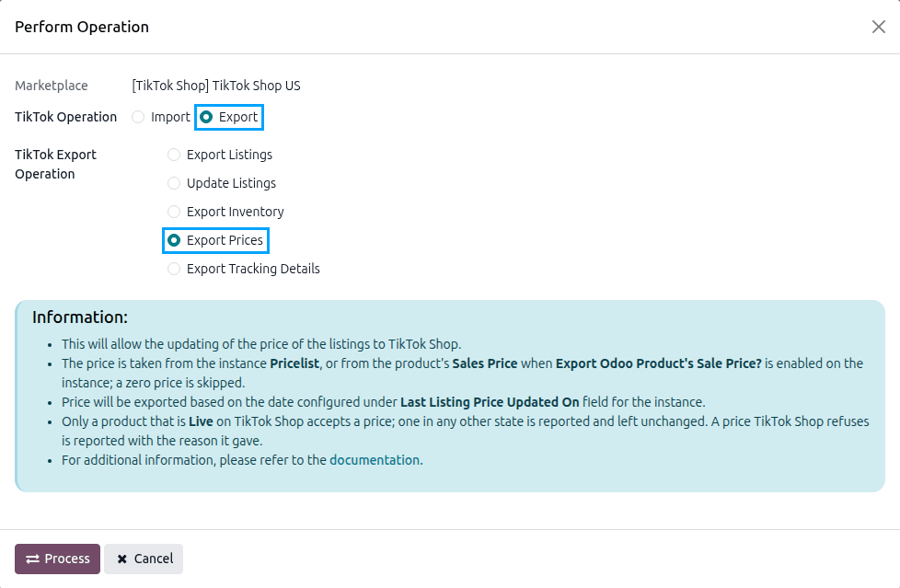Viewport: 900px width, 588px height.
Task: Click the swap-arrows icon on Process button
Action: point(33,559)
